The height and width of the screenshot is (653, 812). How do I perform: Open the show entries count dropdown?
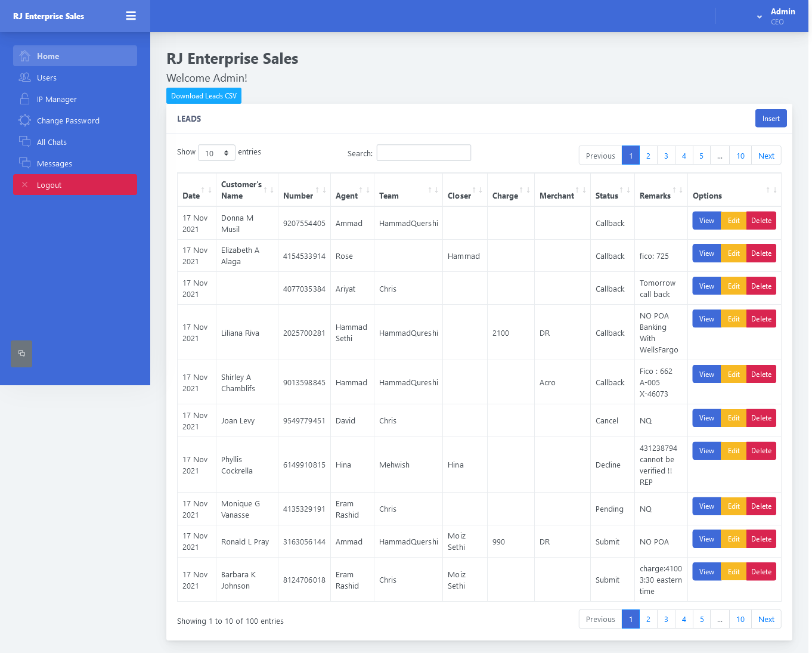click(x=216, y=153)
